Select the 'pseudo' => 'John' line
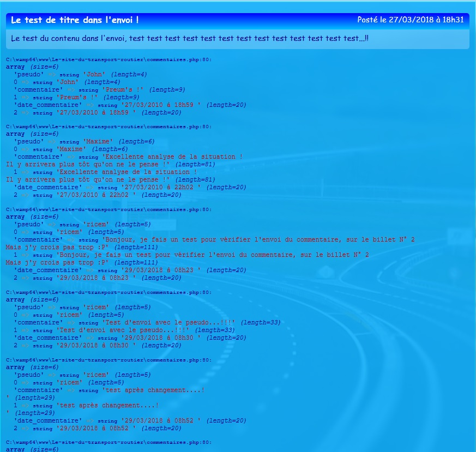The image size is (476, 452). click(81, 74)
